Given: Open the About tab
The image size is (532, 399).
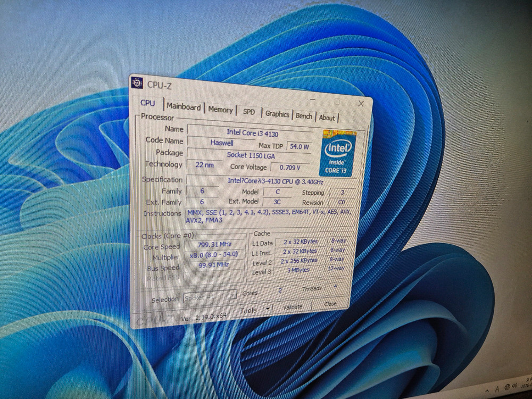Looking at the screenshot, I should pos(327,117).
